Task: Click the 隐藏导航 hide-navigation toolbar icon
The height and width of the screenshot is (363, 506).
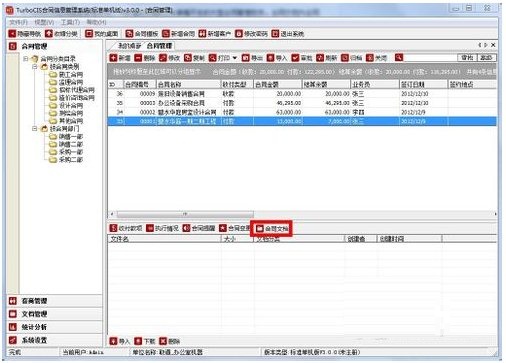Action: (x=12, y=34)
